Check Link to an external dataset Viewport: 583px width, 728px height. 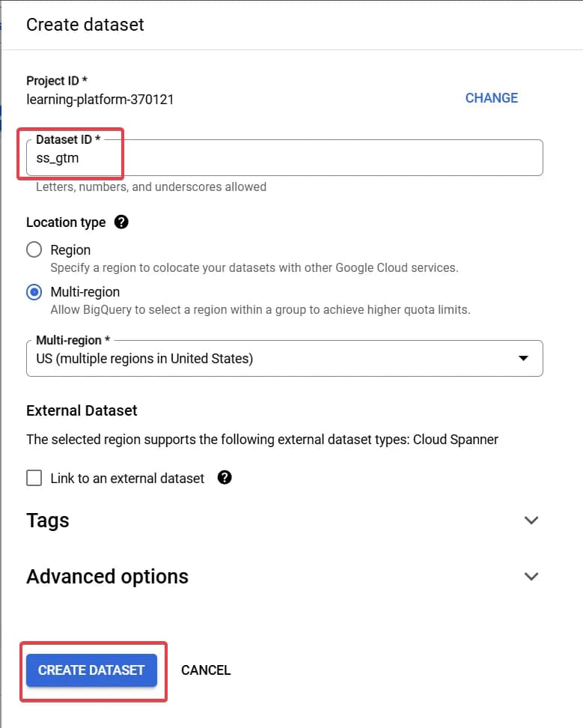coord(34,478)
